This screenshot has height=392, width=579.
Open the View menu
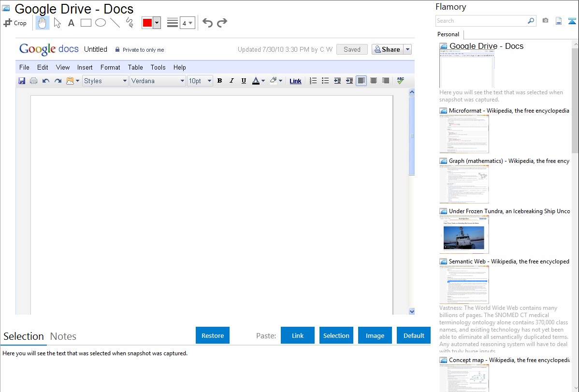(x=63, y=67)
